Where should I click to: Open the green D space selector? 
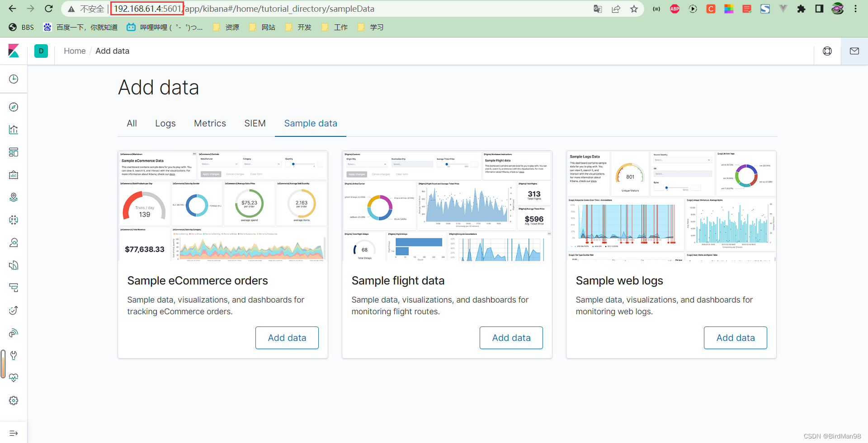coord(41,51)
